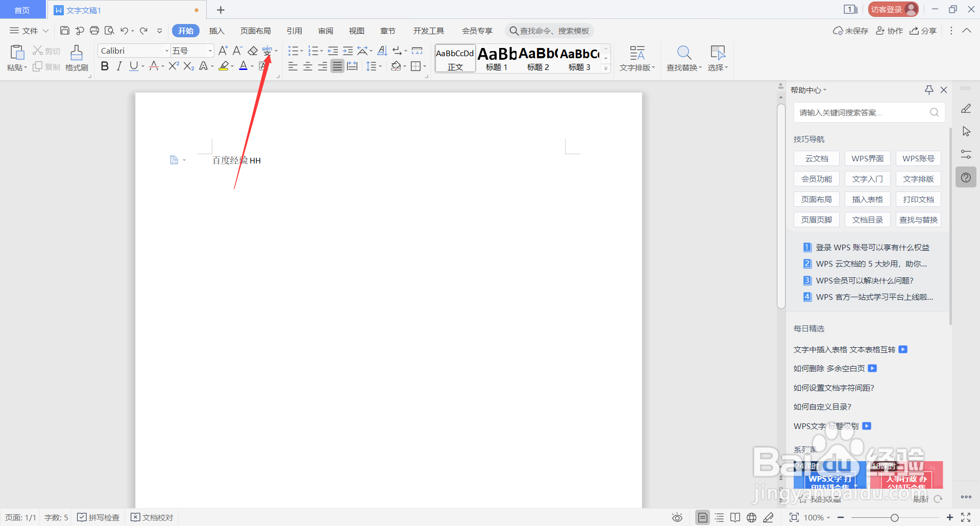The width and height of the screenshot is (980, 526).
Task: Click the Pinyin guide (wén) icon
Action: pos(267,51)
